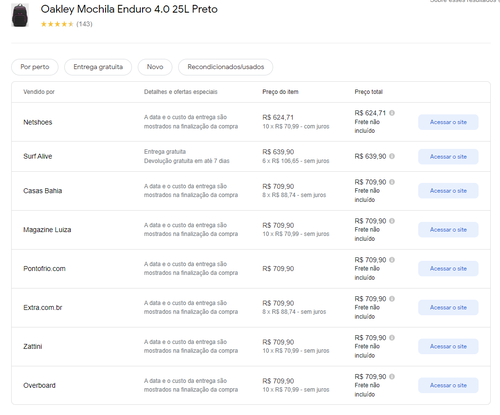The width and height of the screenshot is (500, 415).
Task: Click Netshoes item price R$ 624,71
Action: coord(278,117)
